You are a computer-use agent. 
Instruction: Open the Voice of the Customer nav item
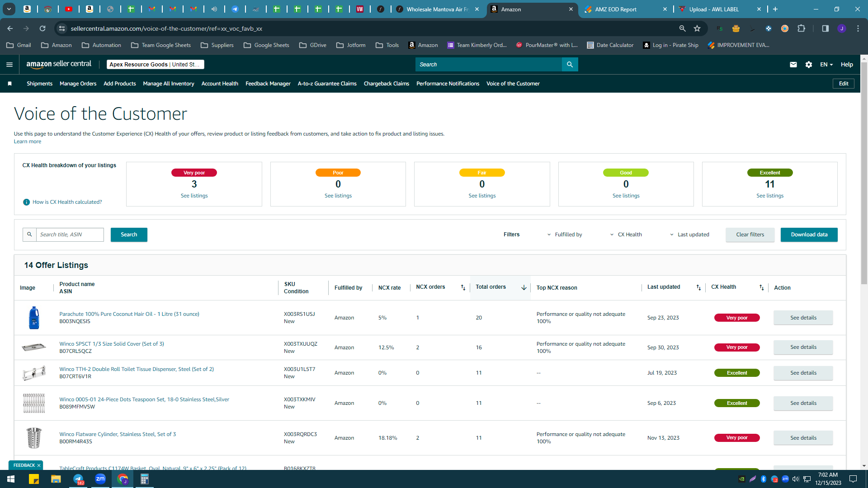click(x=513, y=84)
